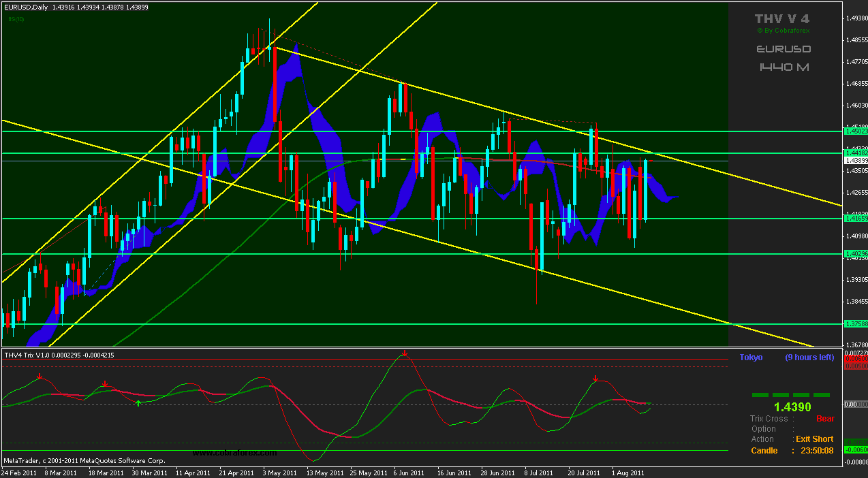868x478 pixels.
Task: Click the red down arrow near 6 Jun 2011
Action: [405, 354]
